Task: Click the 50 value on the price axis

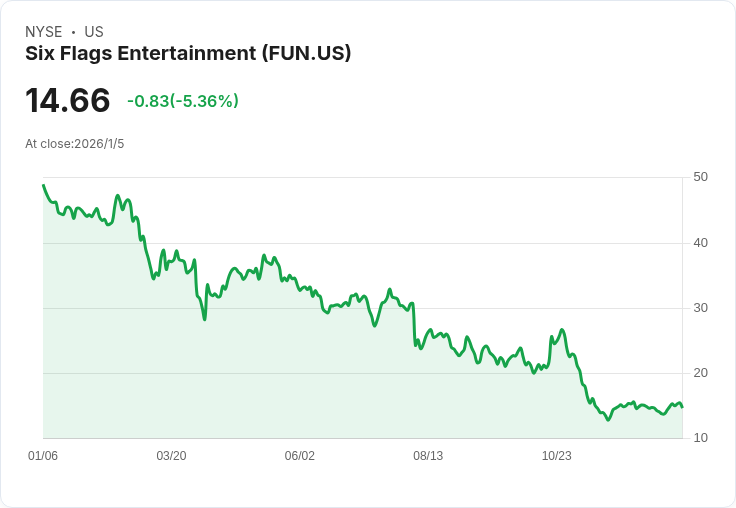Action: click(700, 177)
